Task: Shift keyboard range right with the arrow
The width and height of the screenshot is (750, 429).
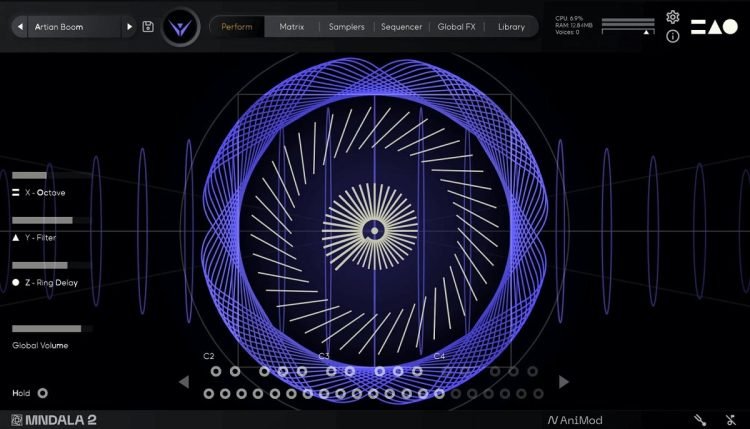Action: [564, 381]
